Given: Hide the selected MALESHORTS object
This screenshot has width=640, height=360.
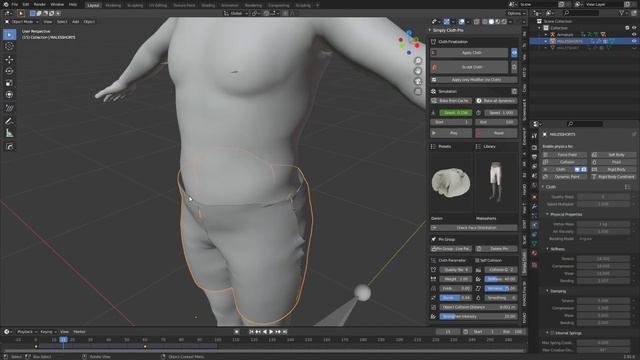Looking at the screenshot, I should [x=634, y=41].
